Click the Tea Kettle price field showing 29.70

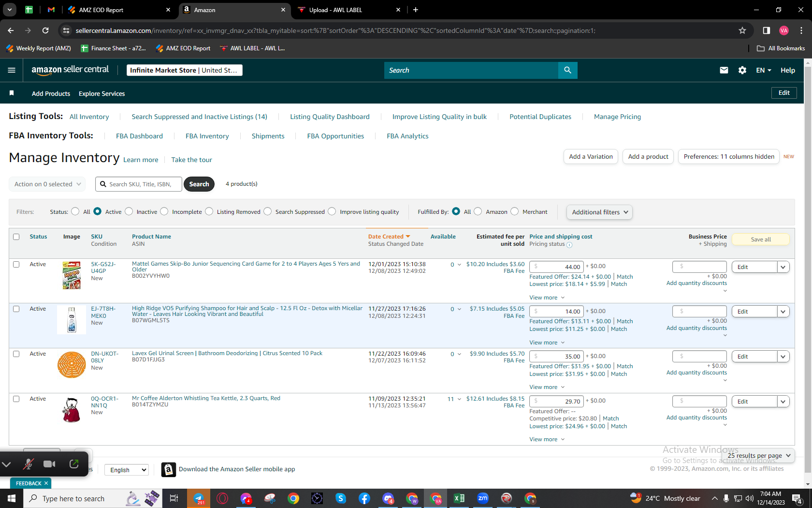(x=556, y=401)
